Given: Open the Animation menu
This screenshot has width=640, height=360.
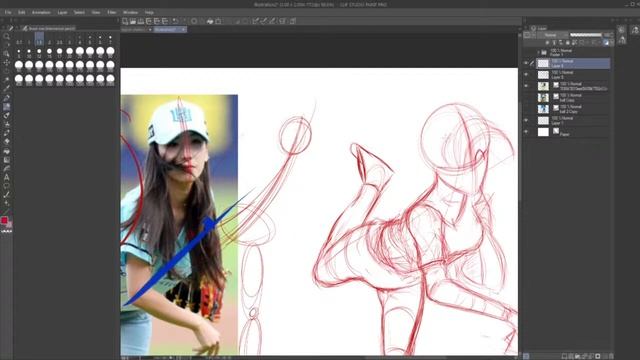Looking at the screenshot, I should pos(41,12).
